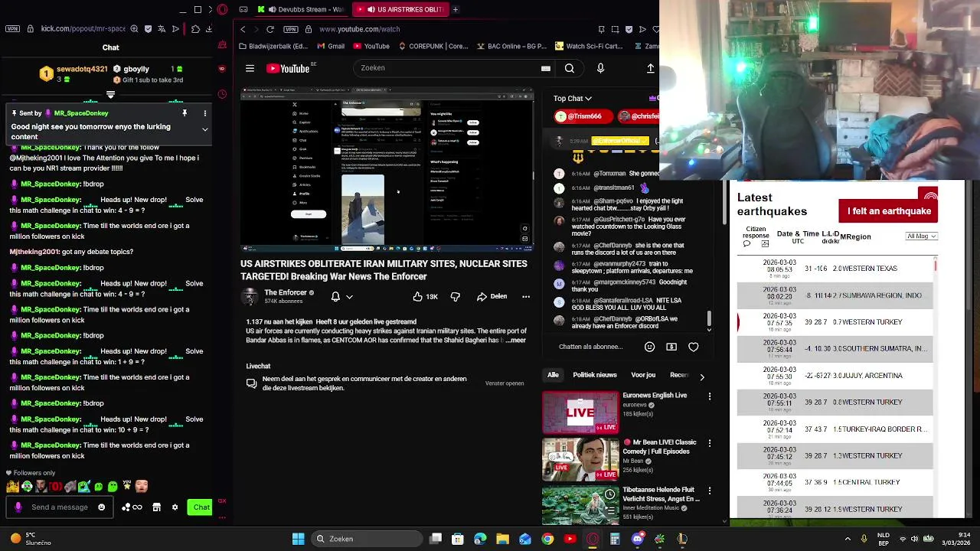Expand the Top Chat dropdown
The width and height of the screenshot is (980, 551).
click(573, 99)
